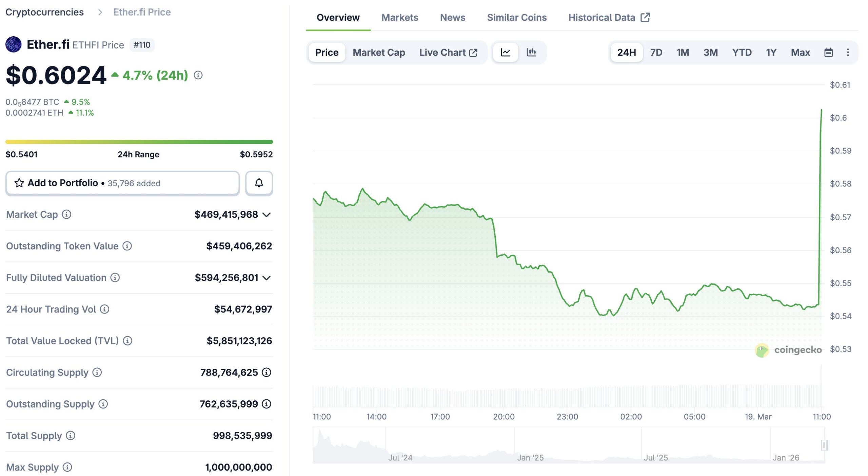The image size is (868, 476).
Task: Expand the Market Cap value chevron
Action: coord(266,214)
